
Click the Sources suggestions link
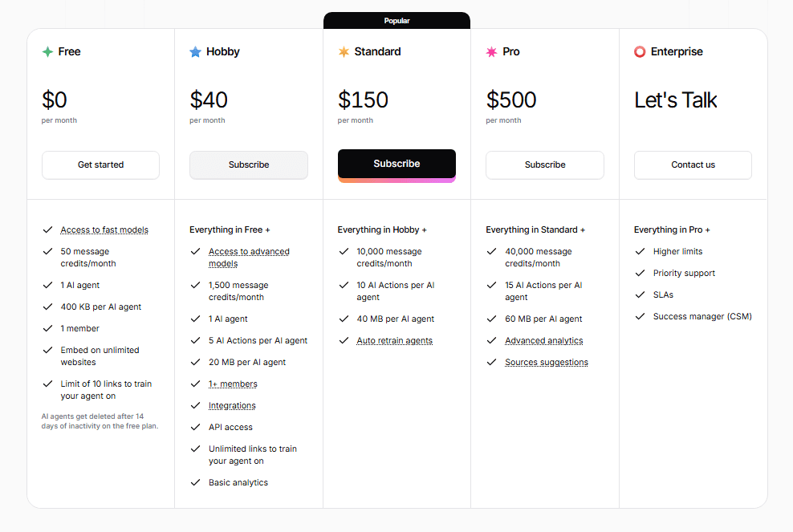(x=546, y=363)
